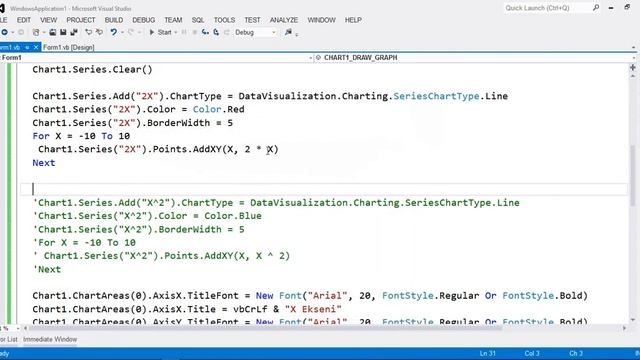Click the New Project toolbar icon

[36, 32]
